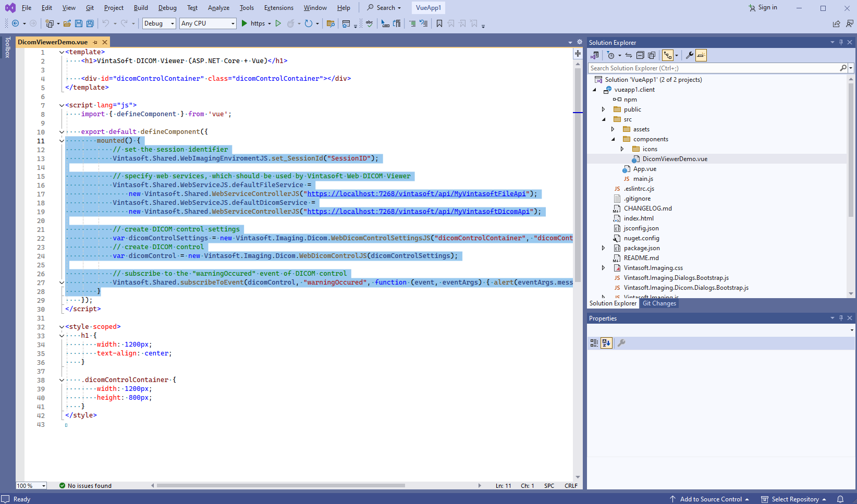Switch to the Git Changes tab
Viewport: 857px width, 504px height.
(x=659, y=303)
